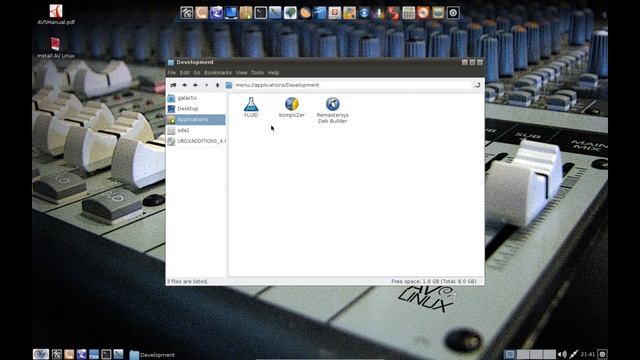
Task: Open the main menu button in bottom panel
Action: point(41,354)
